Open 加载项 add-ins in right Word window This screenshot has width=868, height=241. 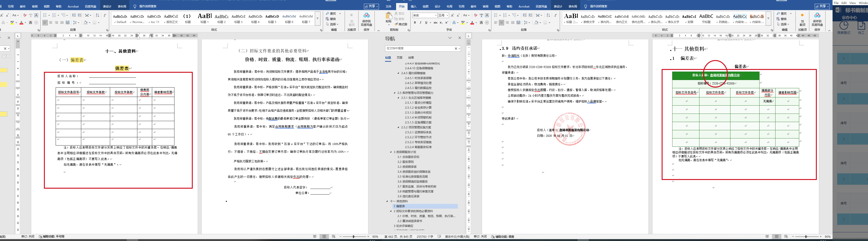tap(802, 19)
